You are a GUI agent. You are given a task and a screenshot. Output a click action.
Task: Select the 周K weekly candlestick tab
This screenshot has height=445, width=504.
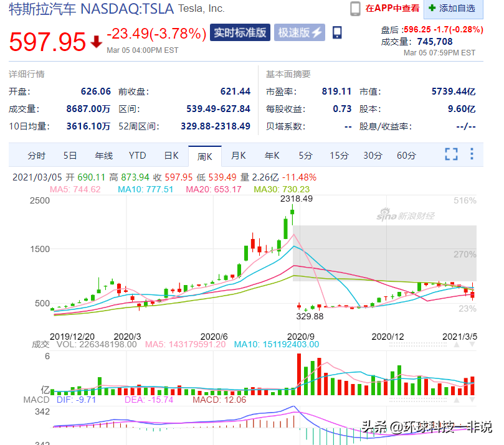coord(205,156)
